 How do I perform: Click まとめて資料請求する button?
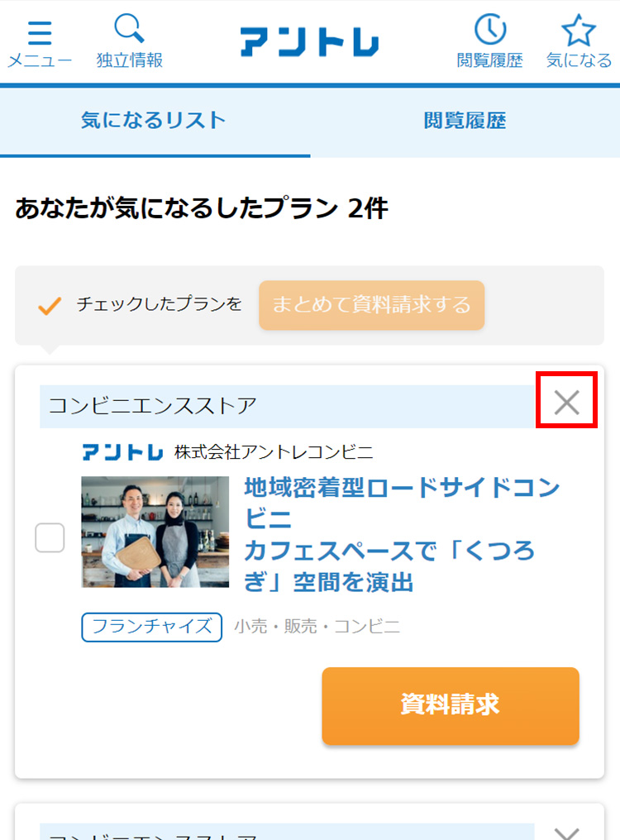[x=372, y=305]
